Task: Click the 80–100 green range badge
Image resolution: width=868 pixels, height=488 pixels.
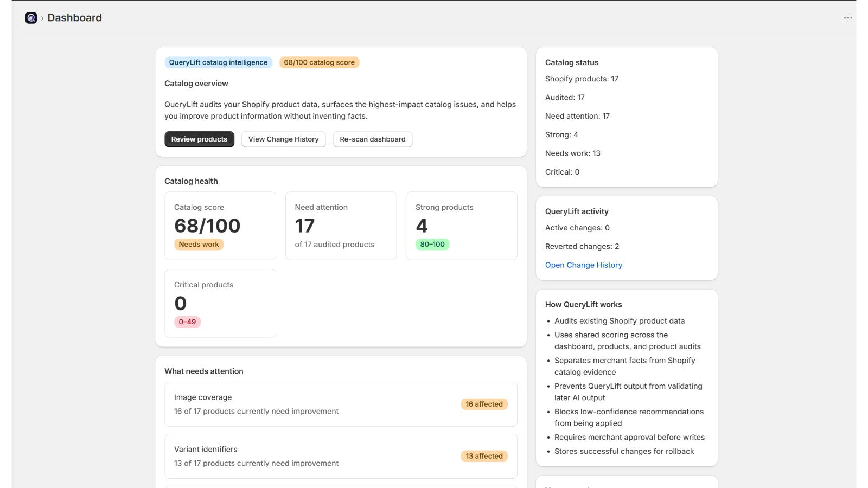Action: point(432,245)
